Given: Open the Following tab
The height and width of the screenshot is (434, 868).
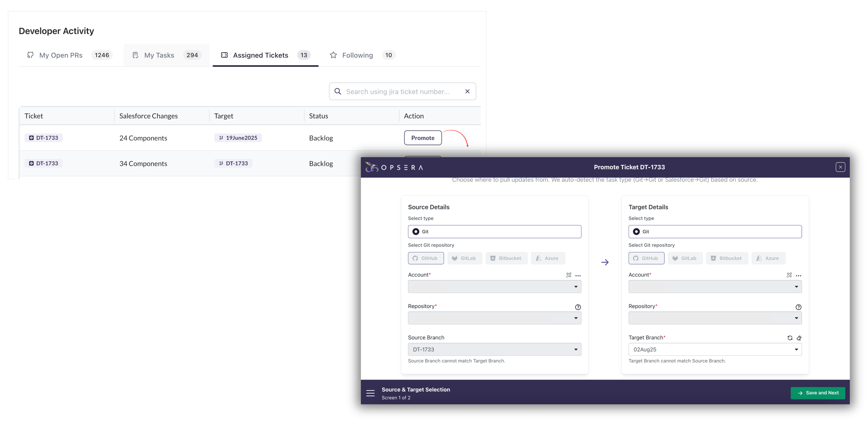Looking at the screenshot, I should click(x=357, y=55).
